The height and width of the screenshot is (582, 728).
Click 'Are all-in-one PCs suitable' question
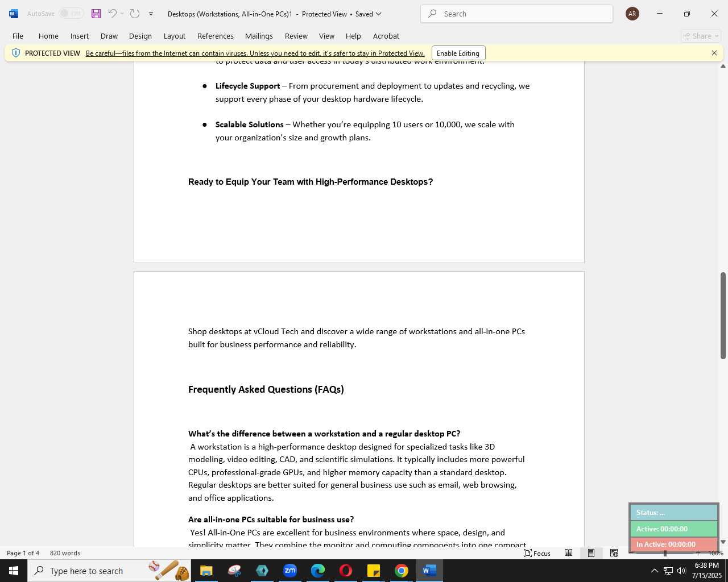[271, 519]
